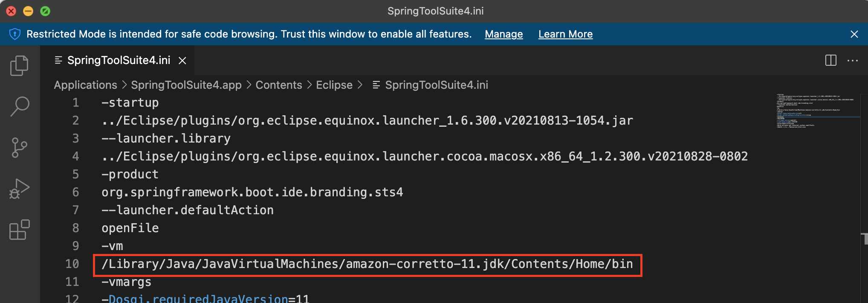This screenshot has width=868, height=303.
Task: Click the vertical scrollbar thumb
Action: point(865,239)
